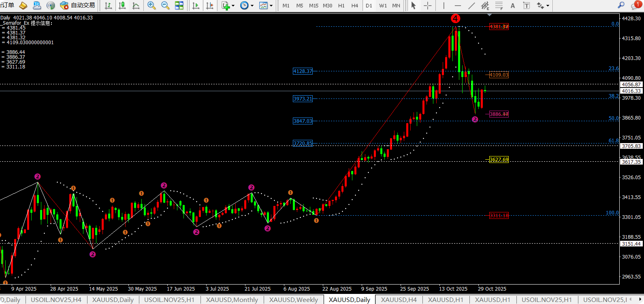Expand the templates dropdown arrow

point(271,6)
